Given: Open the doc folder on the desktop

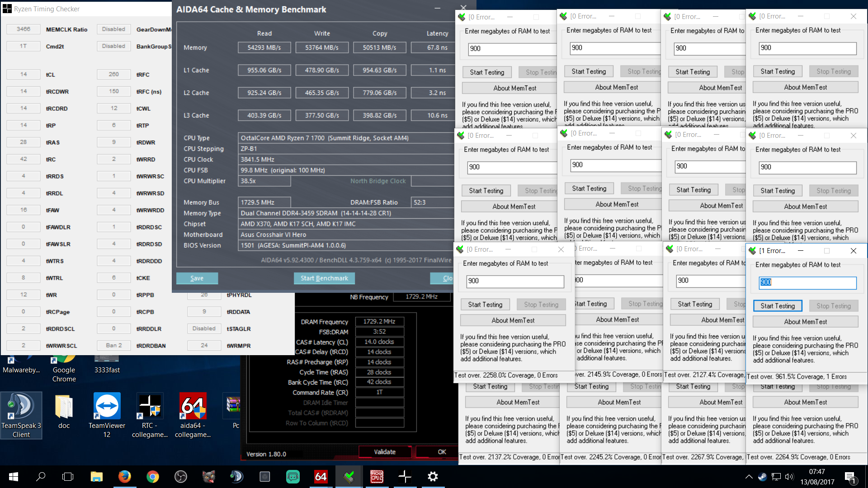Looking at the screenshot, I should 64,411.
